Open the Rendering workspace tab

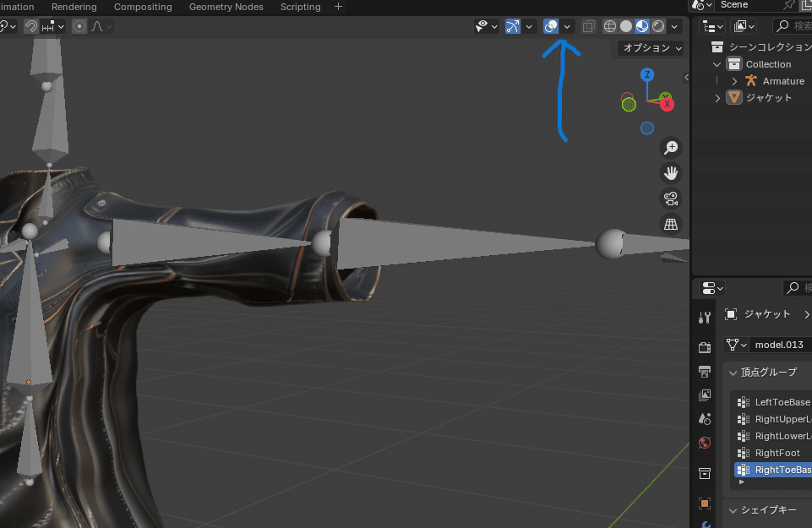pos(74,7)
